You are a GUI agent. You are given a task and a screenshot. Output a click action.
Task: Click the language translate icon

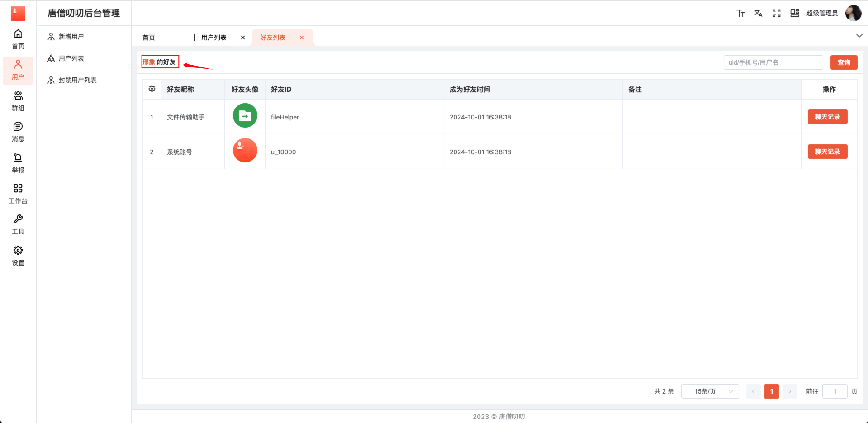point(758,13)
